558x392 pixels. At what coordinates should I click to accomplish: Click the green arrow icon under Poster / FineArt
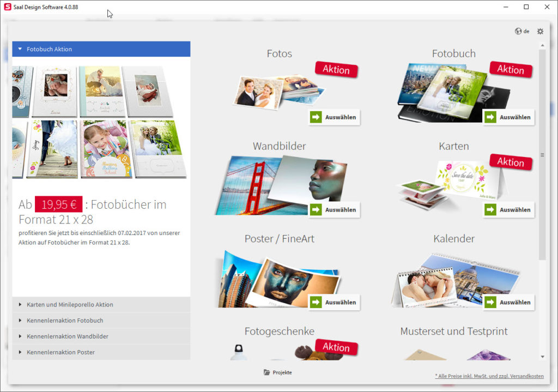(316, 302)
